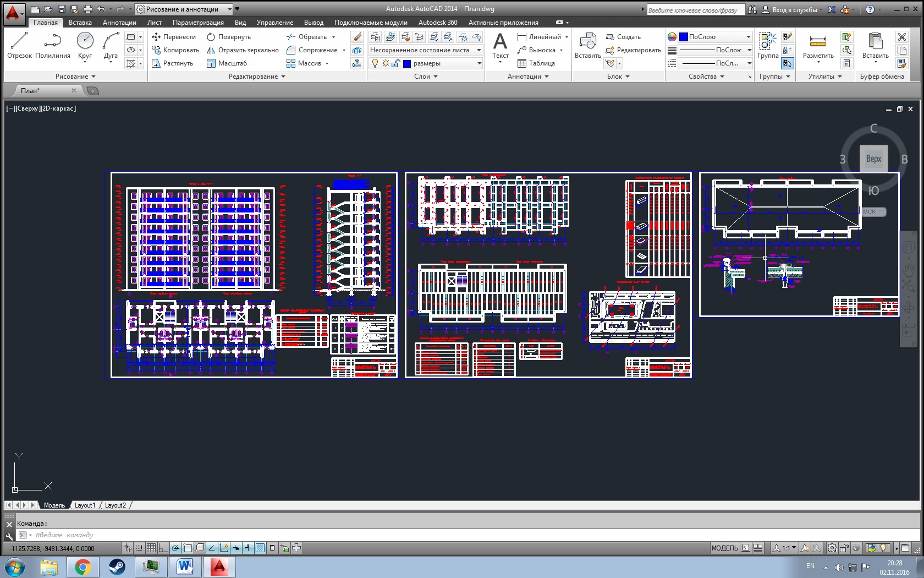Toggle polar tracking in status bar

click(175, 548)
